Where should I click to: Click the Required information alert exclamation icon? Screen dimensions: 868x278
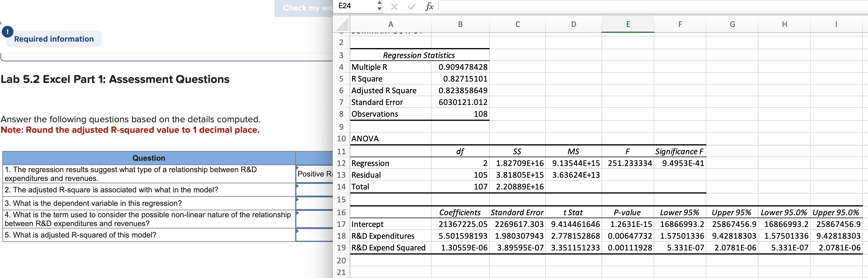point(7,32)
